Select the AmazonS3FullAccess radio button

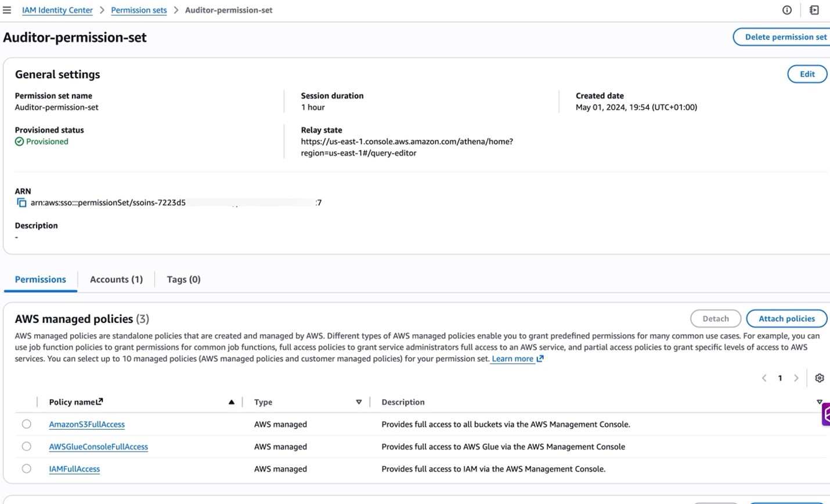click(27, 424)
